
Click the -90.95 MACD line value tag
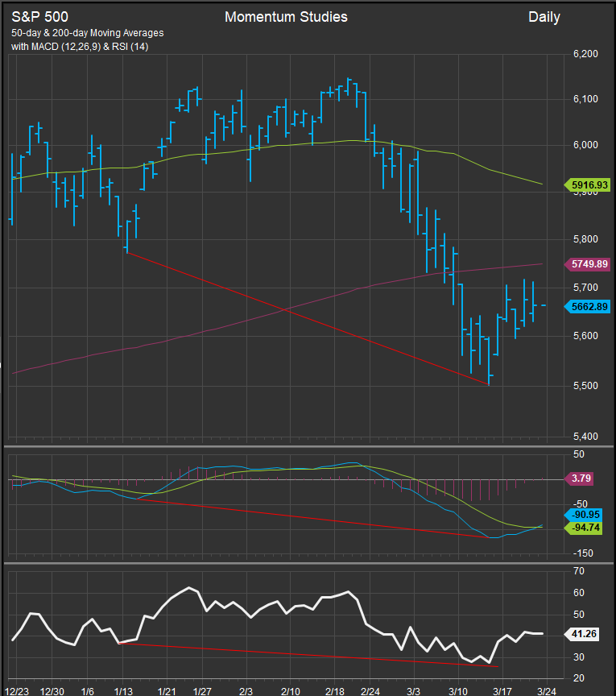583,515
